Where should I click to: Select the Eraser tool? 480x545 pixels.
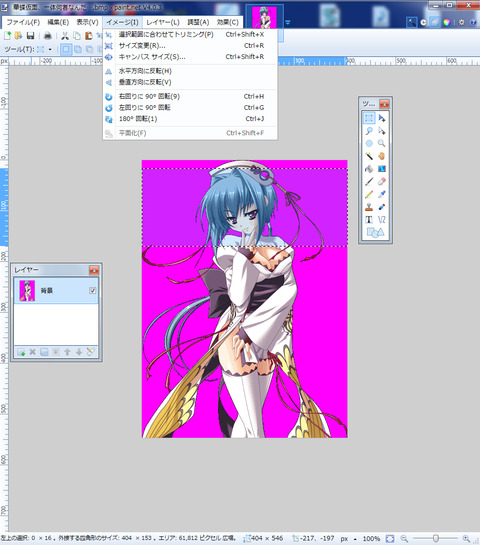click(382, 181)
